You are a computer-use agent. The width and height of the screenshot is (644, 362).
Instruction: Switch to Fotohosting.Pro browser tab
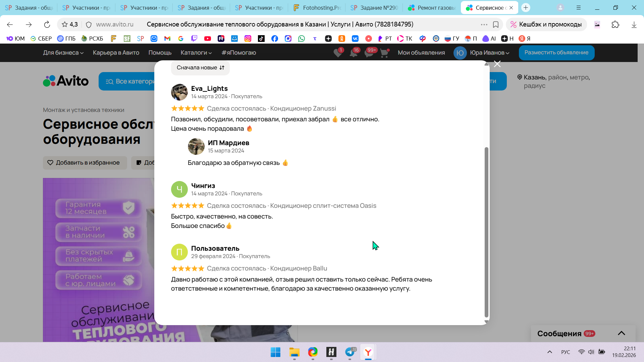point(317,7)
